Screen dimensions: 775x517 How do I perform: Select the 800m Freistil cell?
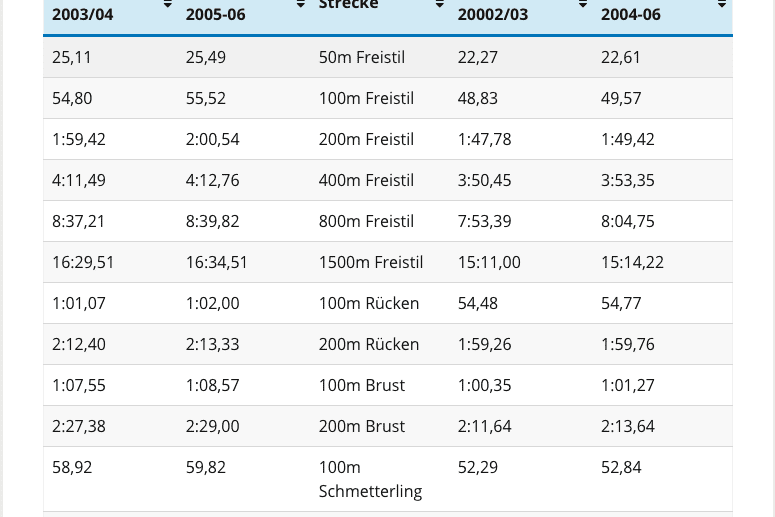click(366, 222)
